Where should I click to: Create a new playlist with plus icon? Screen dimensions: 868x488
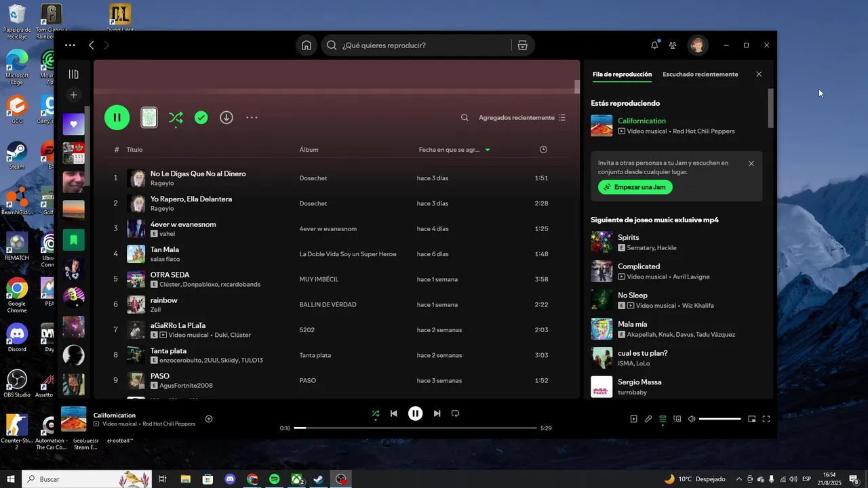coord(74,95)
